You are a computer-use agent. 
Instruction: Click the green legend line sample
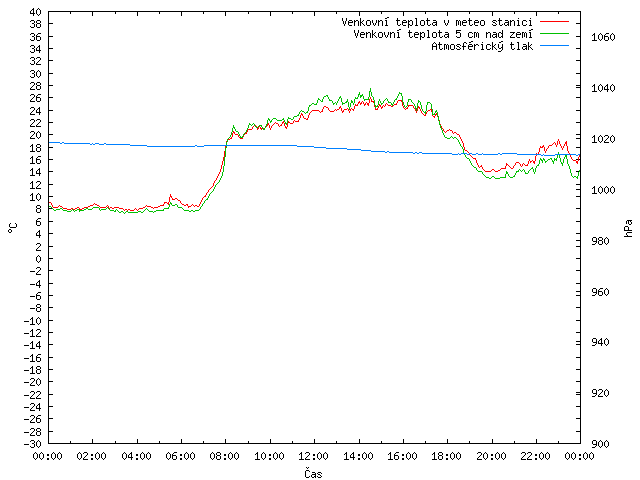[x=554, y=33]
